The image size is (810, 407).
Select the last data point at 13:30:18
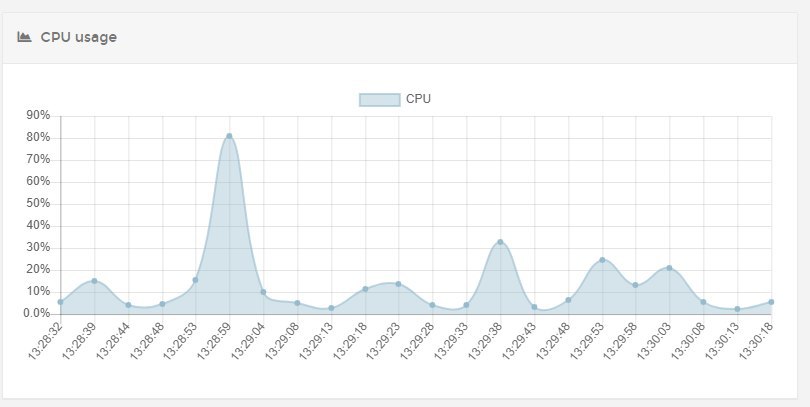[x=771, y=302]
